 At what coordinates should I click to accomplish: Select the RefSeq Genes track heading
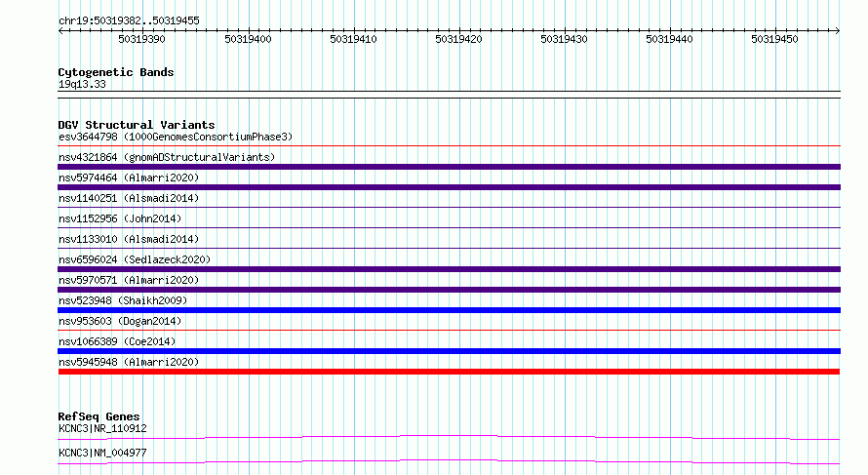click(x=99, y=416)
